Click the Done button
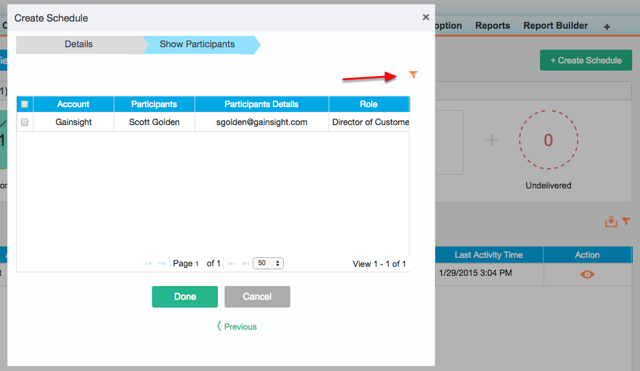 pyautogui.click(x=185, y=297)
